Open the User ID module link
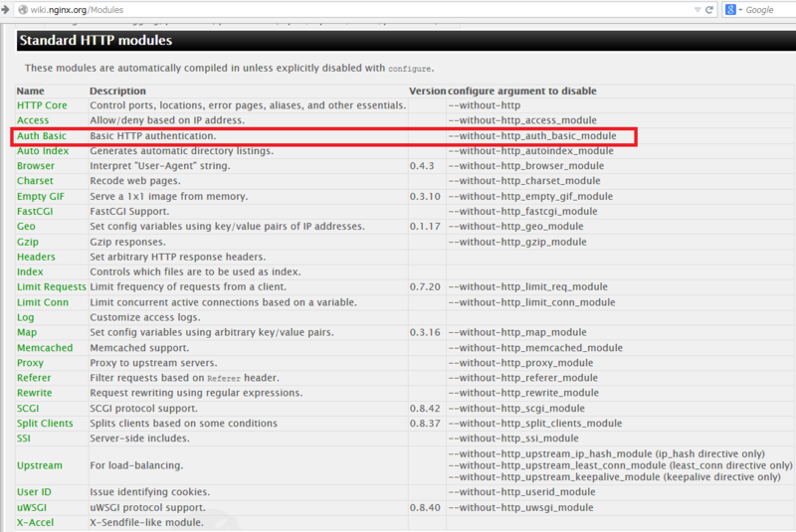The height and width of the screenshot is (532, 796). (x=34, y=492)
